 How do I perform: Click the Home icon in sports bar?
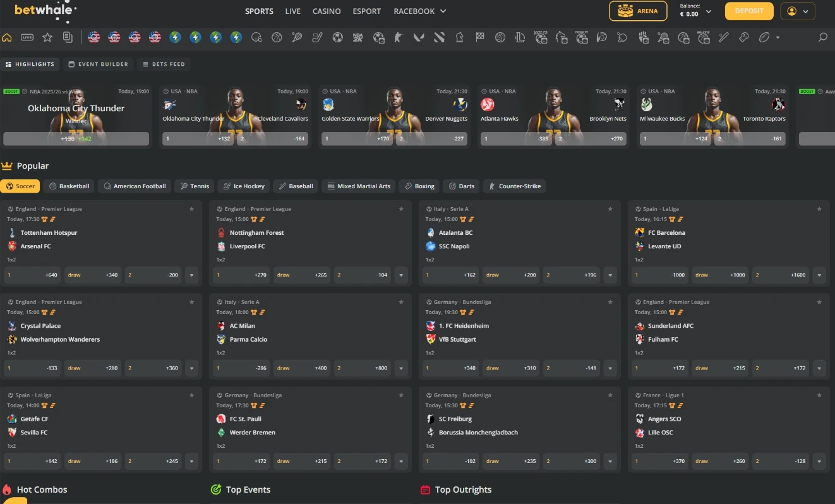tap(7, 38)
